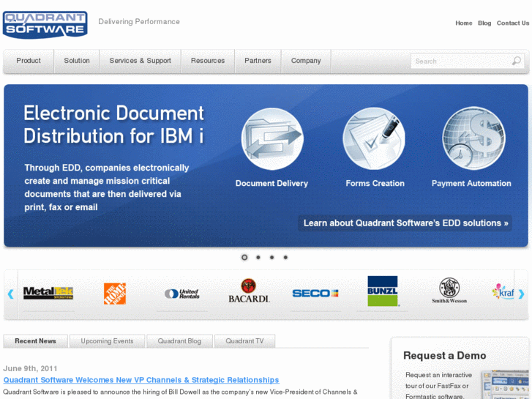The image size is (532, 399).
Task: Open the Document Delivery folder icon
Action: coord(272,139)
